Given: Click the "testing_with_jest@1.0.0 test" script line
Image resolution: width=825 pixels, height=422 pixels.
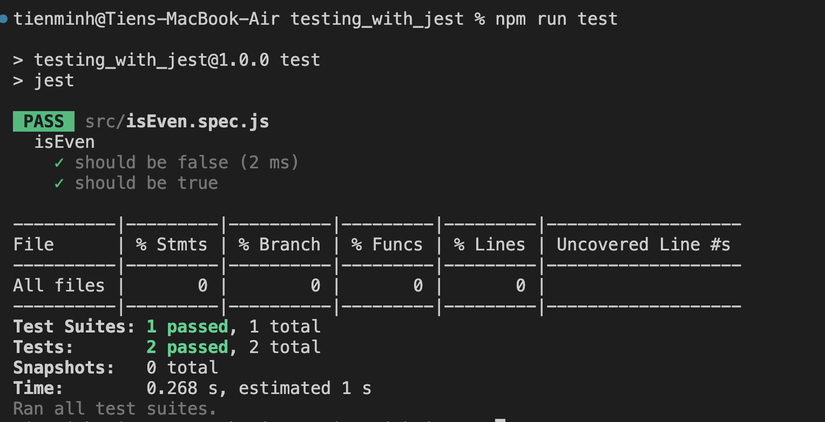Looking at the screenshot, I should click(x=177, y=60).
